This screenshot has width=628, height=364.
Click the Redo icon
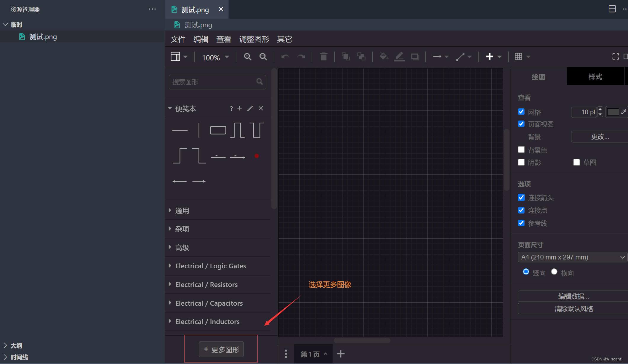pyautogui.click(x=301, y=57)
